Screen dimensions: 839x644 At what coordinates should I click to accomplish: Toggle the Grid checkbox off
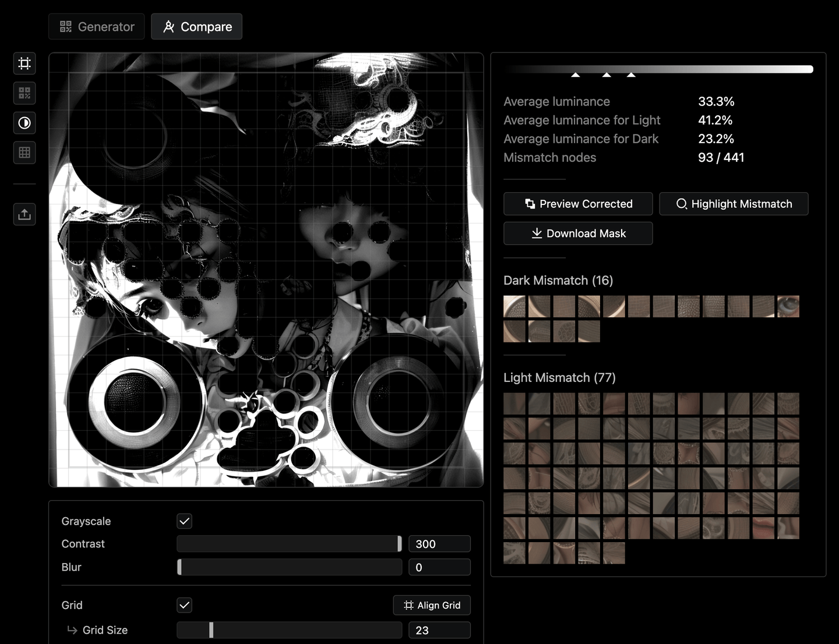(185, 605)
